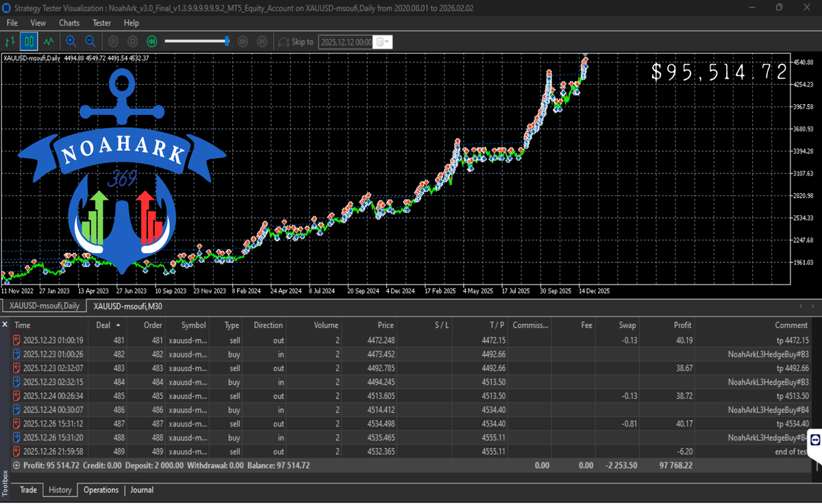
Task: Close the Toolbox panel with X
Action: point(5,325)
